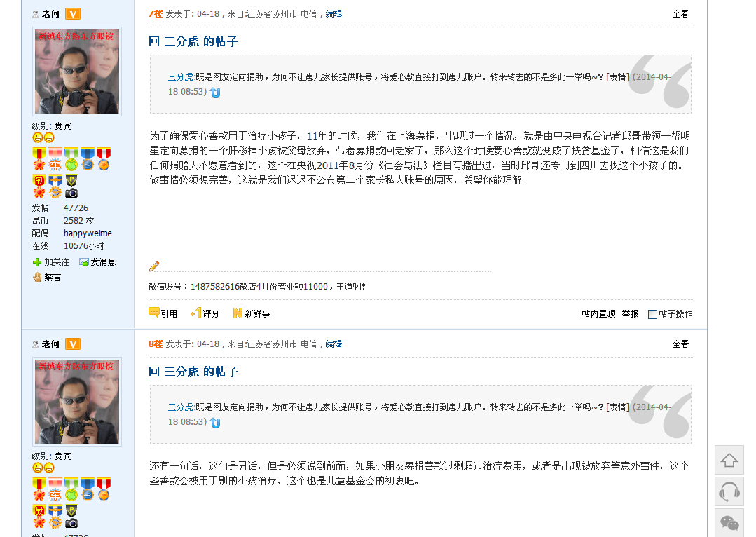Click the blue return arrow in post 7 quote

point(215,93)
